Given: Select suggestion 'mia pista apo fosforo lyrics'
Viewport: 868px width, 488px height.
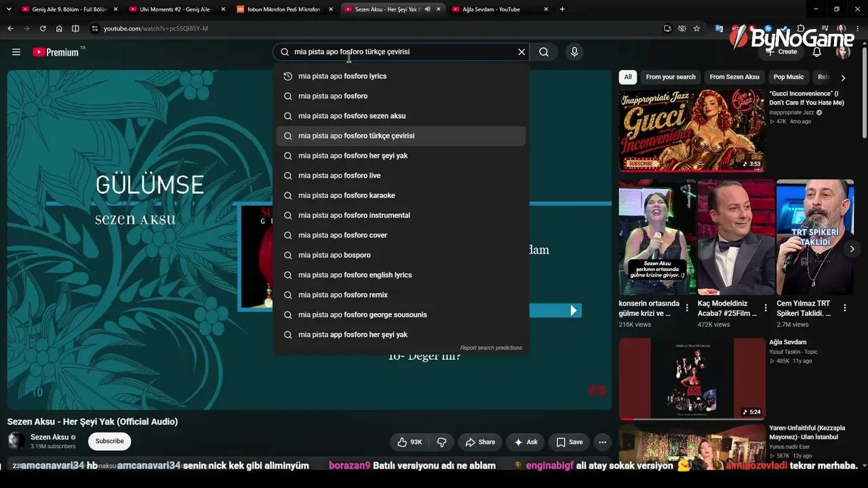Looking at the screenshot, I should click(401, 77).
